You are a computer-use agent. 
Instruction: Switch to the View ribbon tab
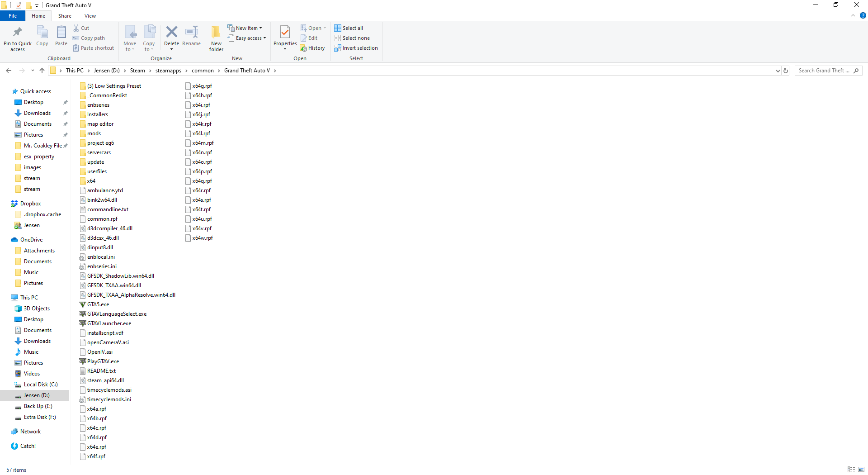pos(90,16)
